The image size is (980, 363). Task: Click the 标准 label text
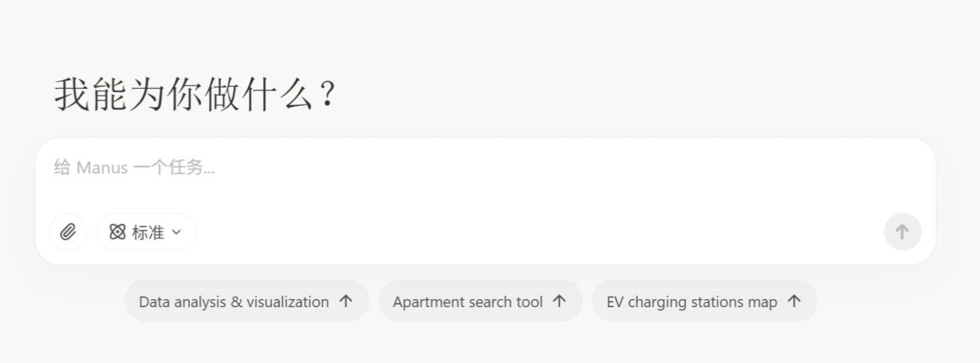(148, 232)
